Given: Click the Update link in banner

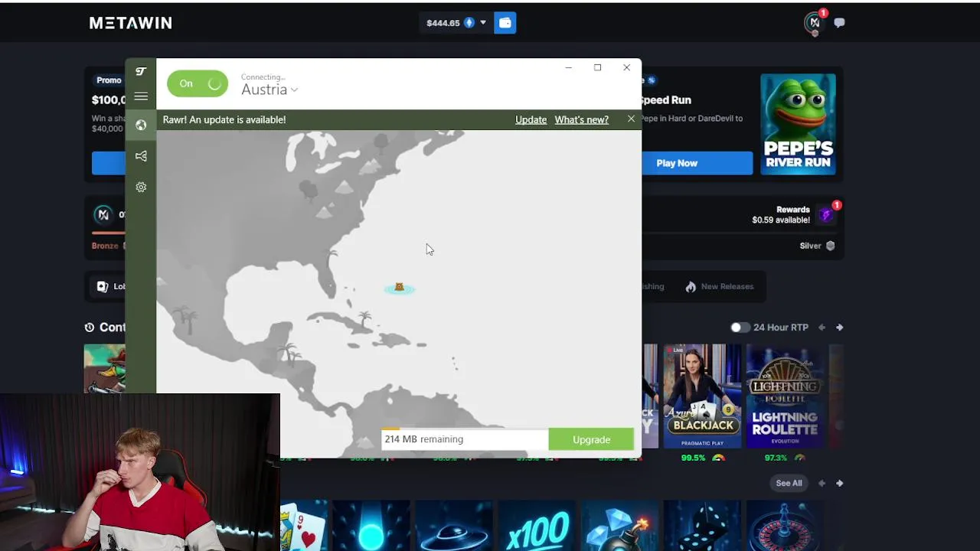Looking at the screenshot, I should (531, 119).
